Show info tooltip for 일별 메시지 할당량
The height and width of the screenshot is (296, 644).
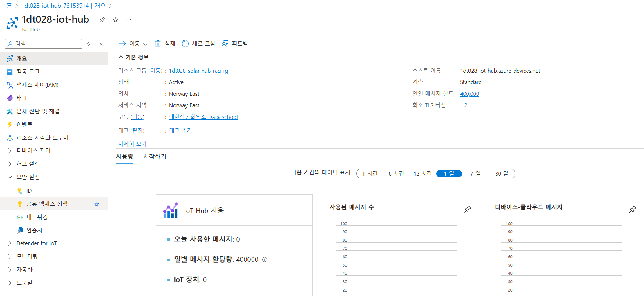click(264, 260)
